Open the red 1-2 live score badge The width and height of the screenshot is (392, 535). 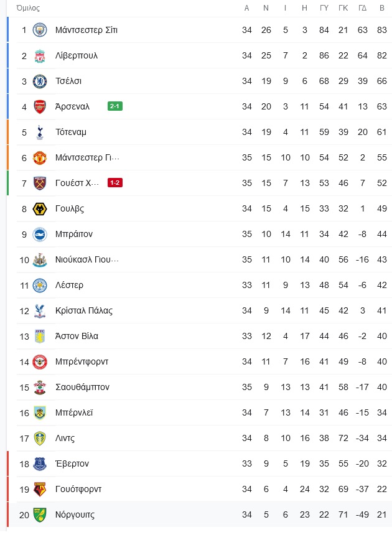[x=115, y=182]
